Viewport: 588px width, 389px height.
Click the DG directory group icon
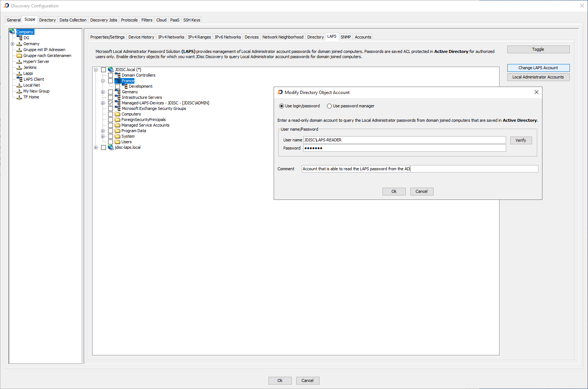click(20, 38)
